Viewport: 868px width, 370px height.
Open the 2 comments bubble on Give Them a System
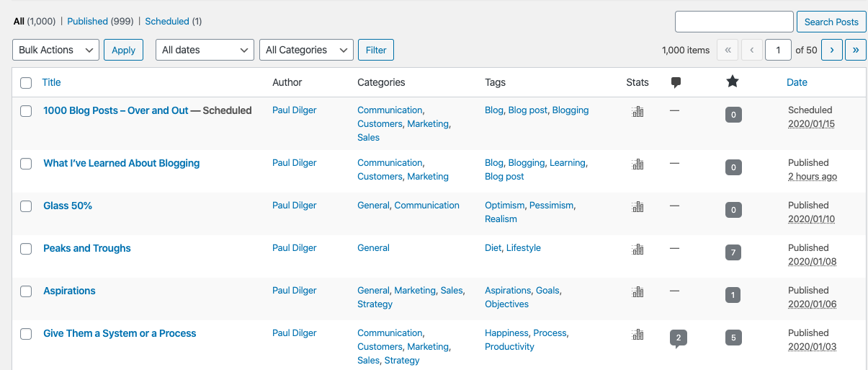coord(678,338)
